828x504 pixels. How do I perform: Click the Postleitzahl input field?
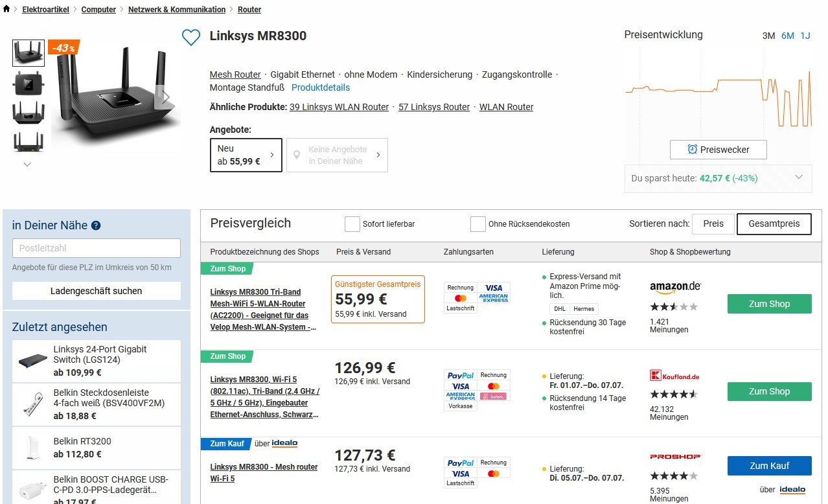coord(97,248)
